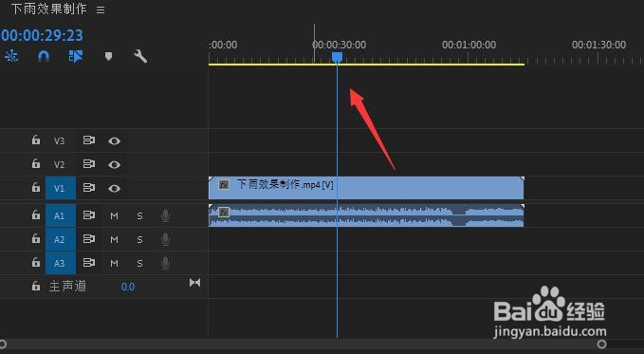Image resolution: width=644 pixels, height=354 pixels.
Task: Toggle sync lock for track V3
Action: pyautogui.click(x=89, y=140)
